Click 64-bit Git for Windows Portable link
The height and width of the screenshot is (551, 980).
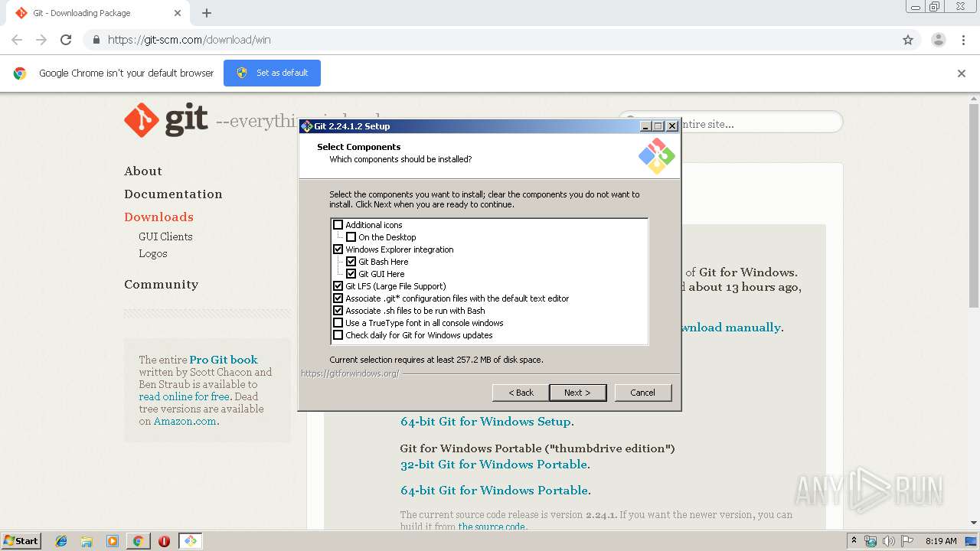[494, 491]
